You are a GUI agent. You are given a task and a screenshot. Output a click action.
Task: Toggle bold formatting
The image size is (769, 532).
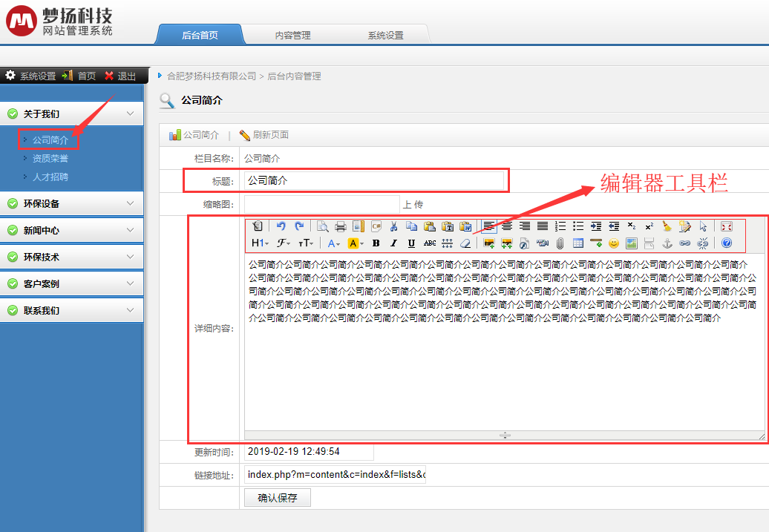[376, 243]
